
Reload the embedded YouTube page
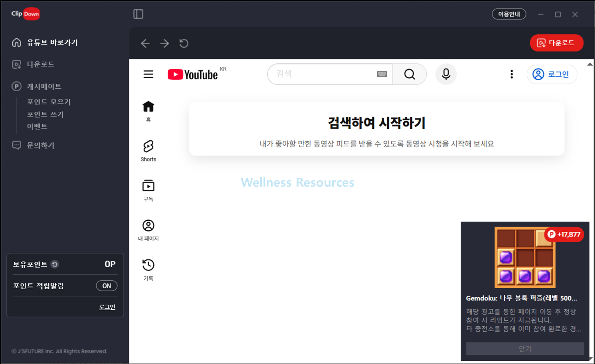click(x=184, y=43)
